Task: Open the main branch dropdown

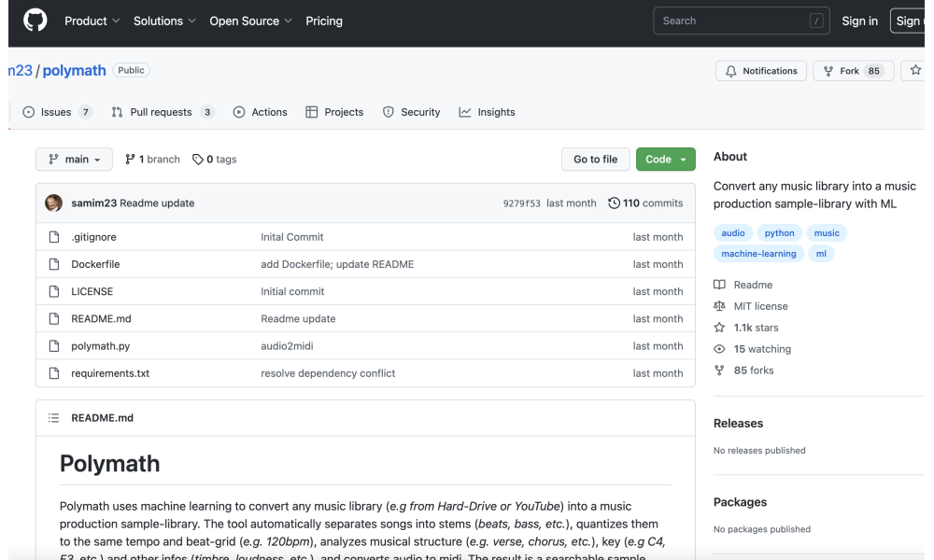Action: coord(74,160)
